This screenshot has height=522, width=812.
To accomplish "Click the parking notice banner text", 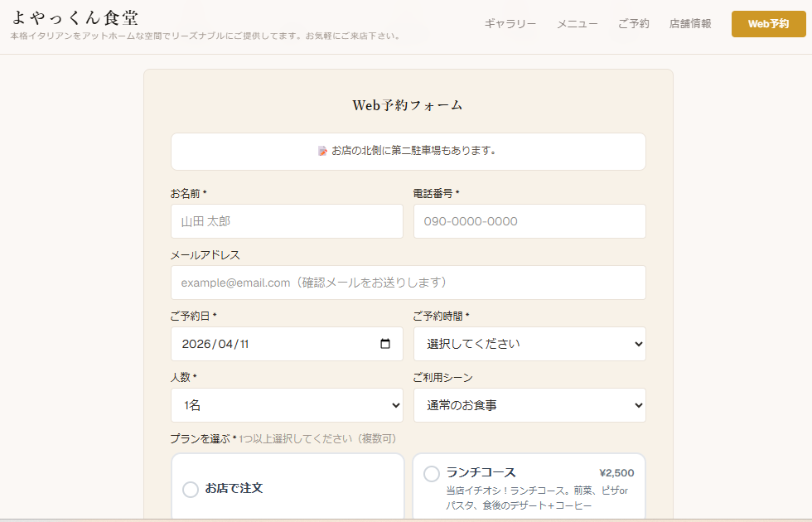I will (413, 151).
